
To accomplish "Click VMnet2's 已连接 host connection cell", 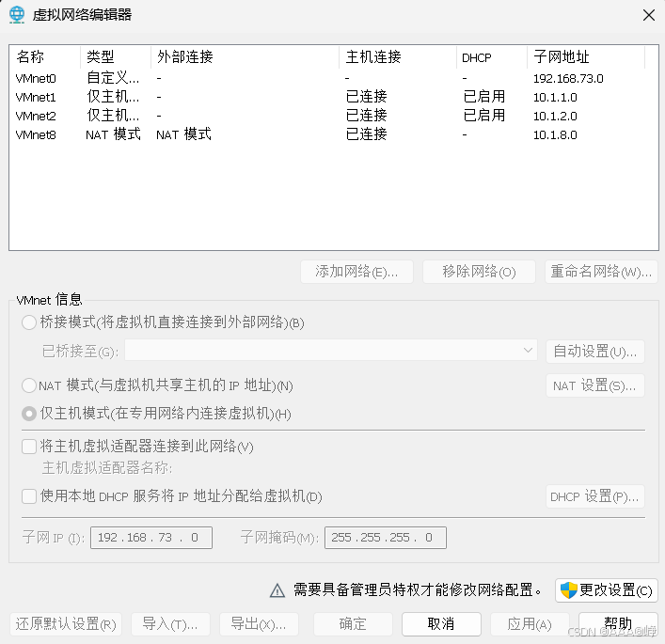I will pos(367,116).
